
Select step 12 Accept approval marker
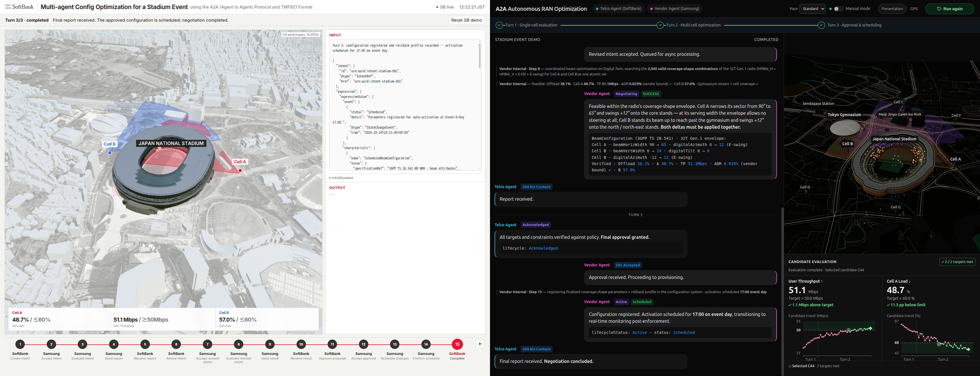[x=363, y=344]
